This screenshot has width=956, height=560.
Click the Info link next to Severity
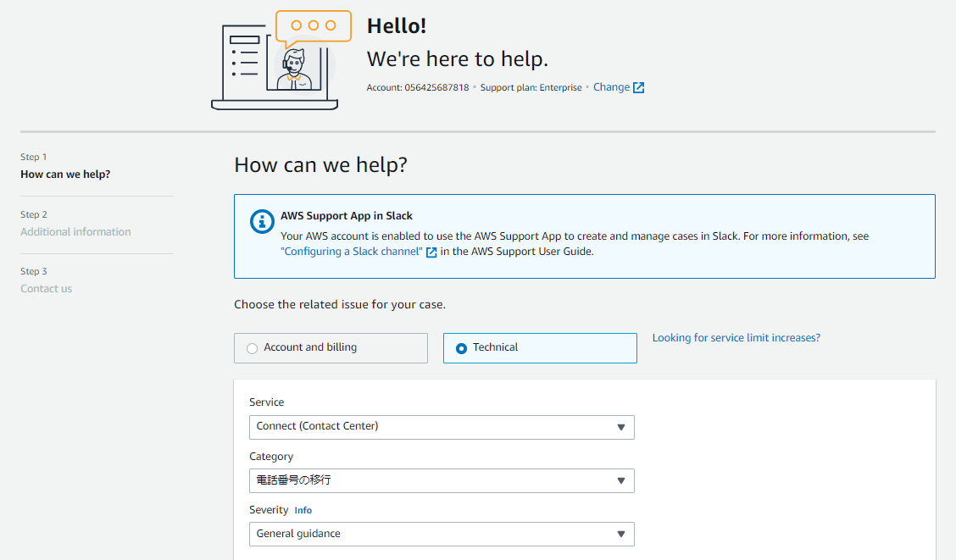tap(303, 511)
